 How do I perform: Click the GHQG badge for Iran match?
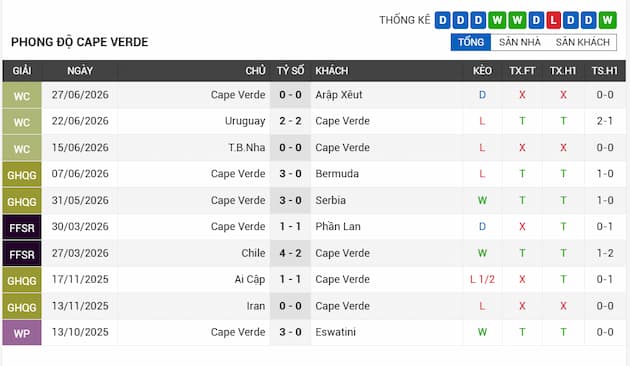click(x=22, y=307)
